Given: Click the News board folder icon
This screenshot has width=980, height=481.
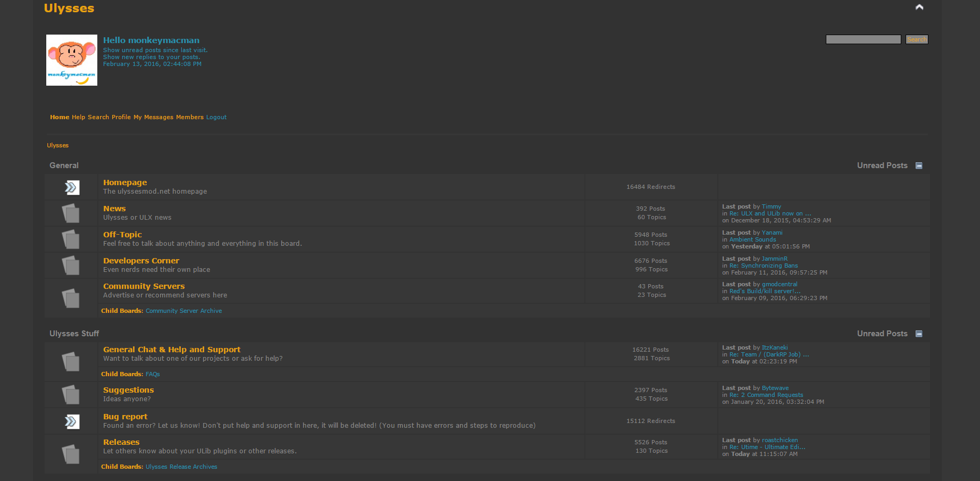Looking at the screenshot, I should coord(71,213).
